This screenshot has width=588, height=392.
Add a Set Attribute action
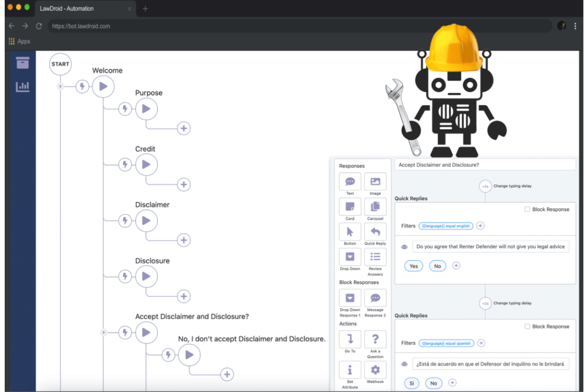pyautogui.click(x=350, y=370)
